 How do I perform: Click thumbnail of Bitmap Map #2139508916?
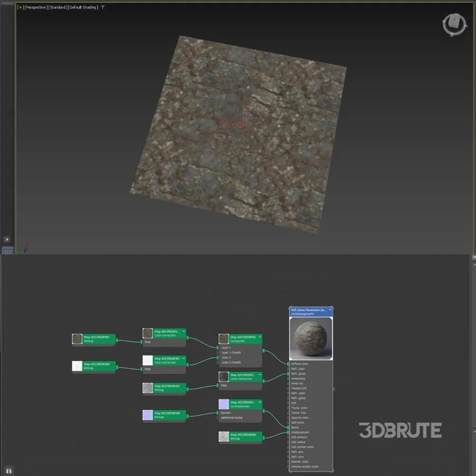(x=224, y=436)
